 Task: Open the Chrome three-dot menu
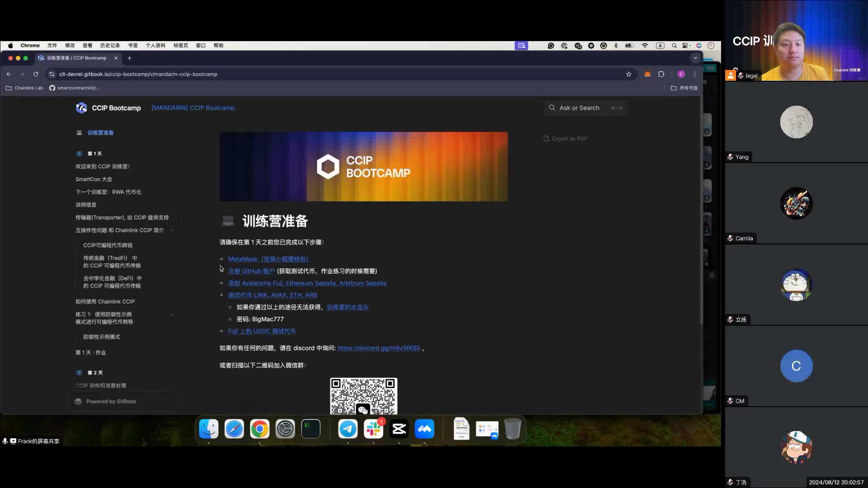[x=695, y=74]
